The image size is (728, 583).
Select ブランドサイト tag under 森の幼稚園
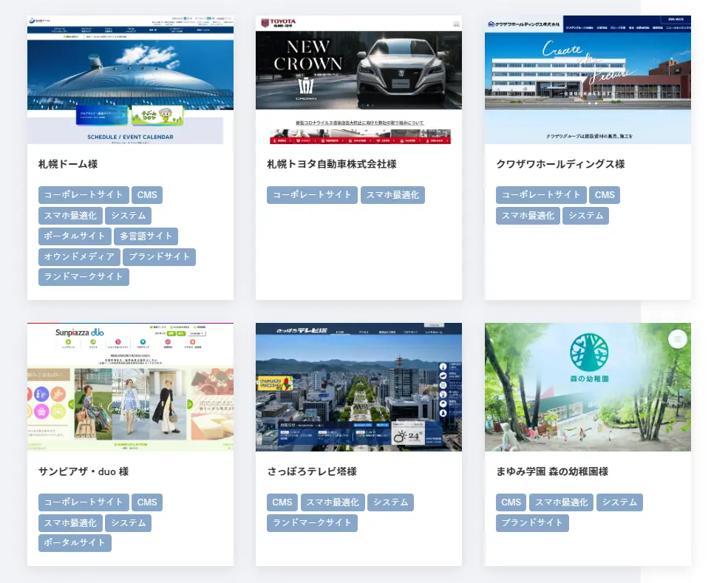[x=532, y=522]
